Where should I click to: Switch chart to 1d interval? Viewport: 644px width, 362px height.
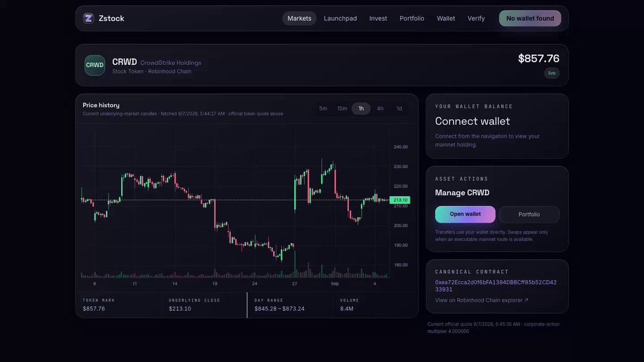click(x=399, y=108)
